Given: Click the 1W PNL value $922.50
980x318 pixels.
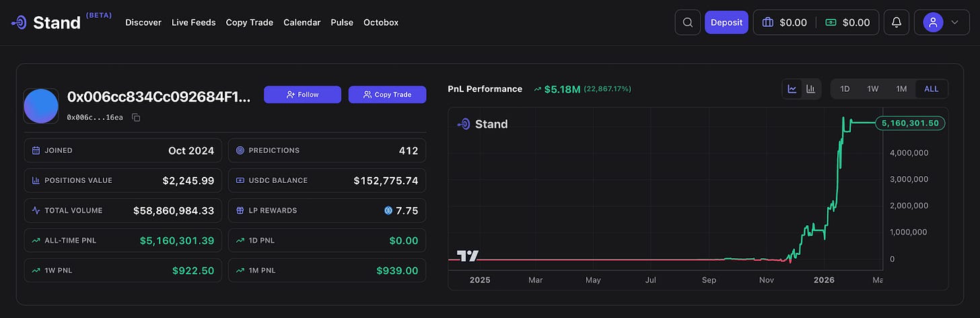Looking at the screenshot, I should pos(193,271).
